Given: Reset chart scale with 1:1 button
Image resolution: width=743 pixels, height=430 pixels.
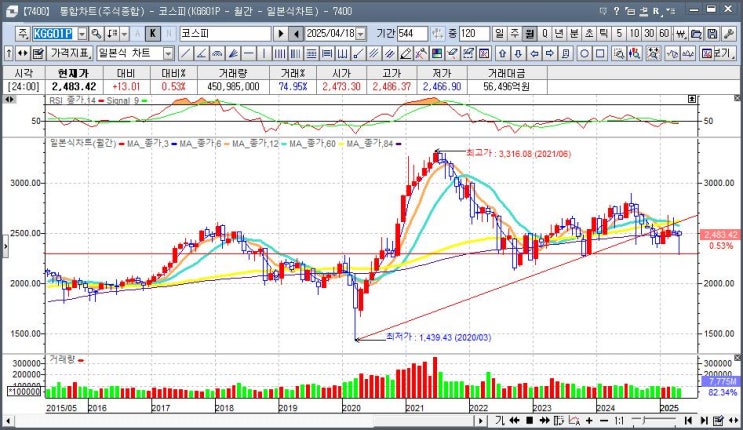Looking at the screenshot, I should (619, 421).
